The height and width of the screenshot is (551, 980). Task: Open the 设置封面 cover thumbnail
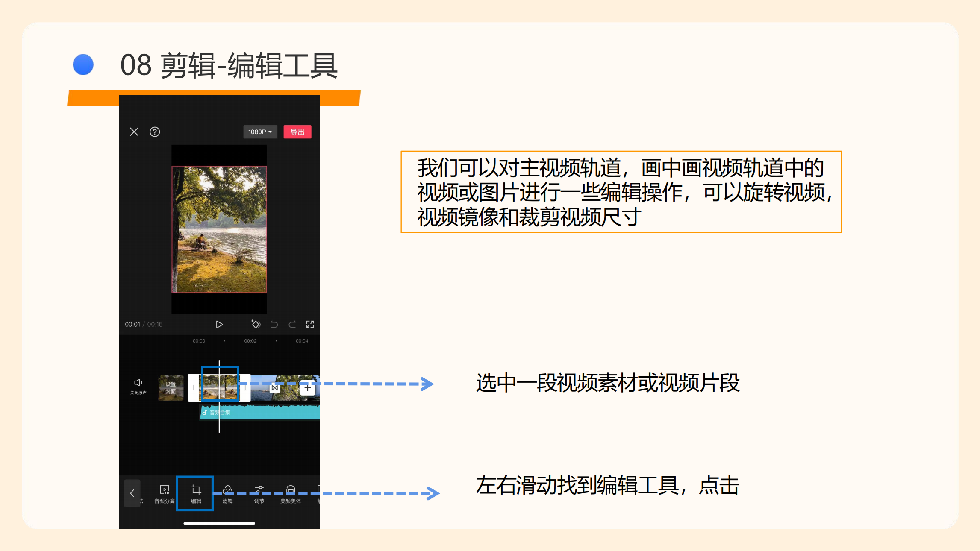pos(171,388)
